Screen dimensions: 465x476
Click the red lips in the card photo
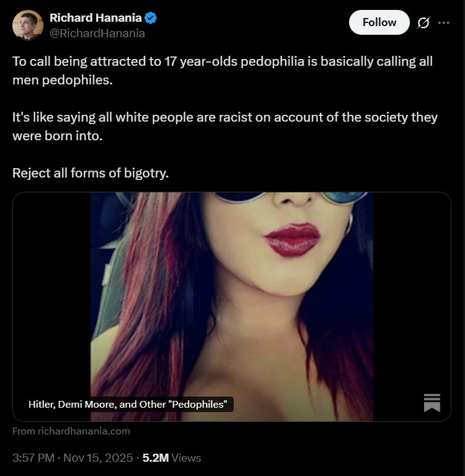pyautogui.click(x=292, y=240)
